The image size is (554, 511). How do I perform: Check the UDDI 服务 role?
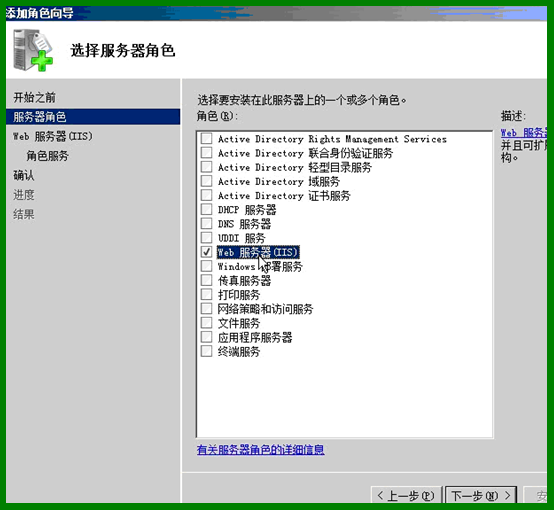tap(206, 237)
